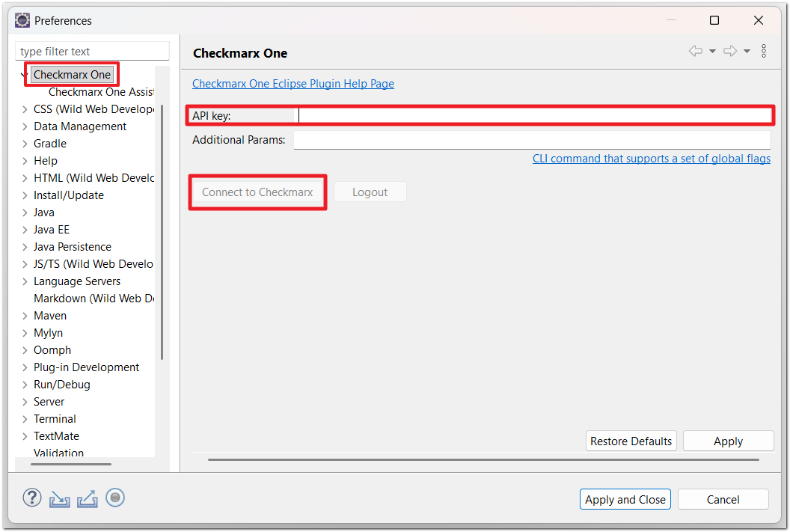This screenshot has width=790, height=532.
Task: Expand the Data Management node
Action: 25,126
